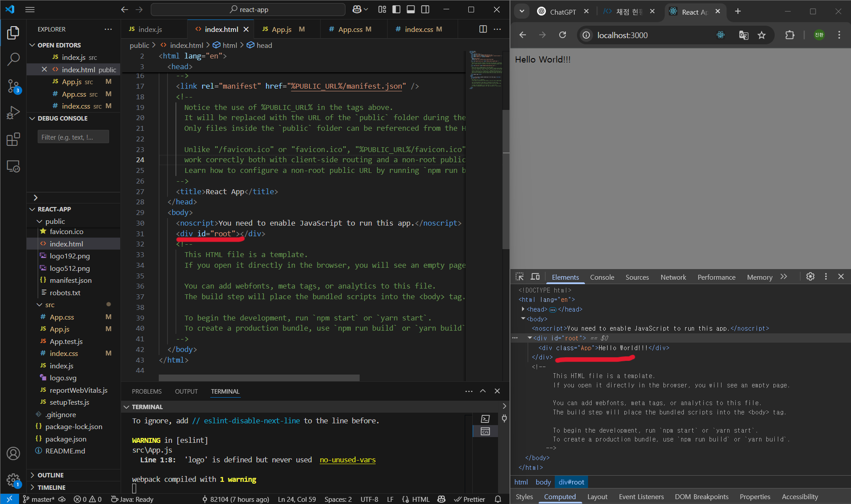The image size is (851, 504).
Task: Click the split editor icon
Action: (x=482, y=29)
